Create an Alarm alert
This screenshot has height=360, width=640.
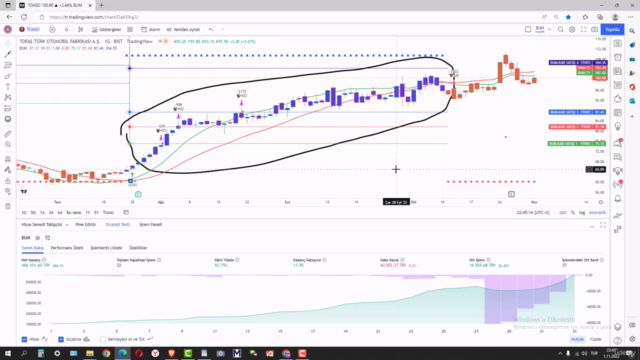[x=151, y=29]
